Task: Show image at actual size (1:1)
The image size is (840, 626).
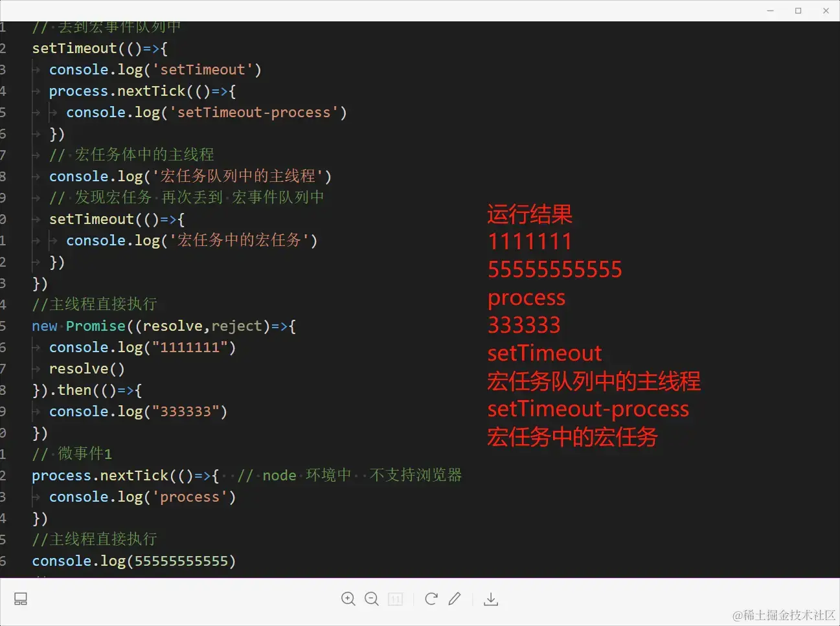Action: tap(395, 599)
